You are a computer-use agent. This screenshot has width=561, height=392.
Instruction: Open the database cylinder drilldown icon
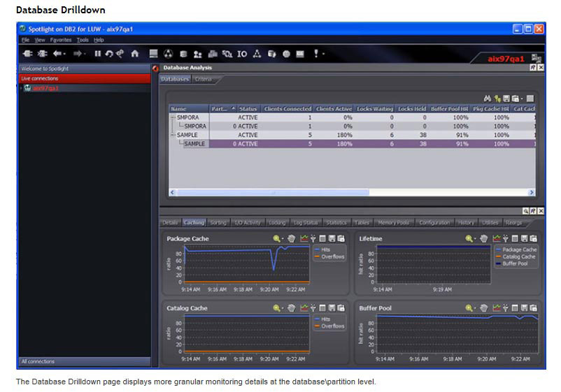coord(183,54)
